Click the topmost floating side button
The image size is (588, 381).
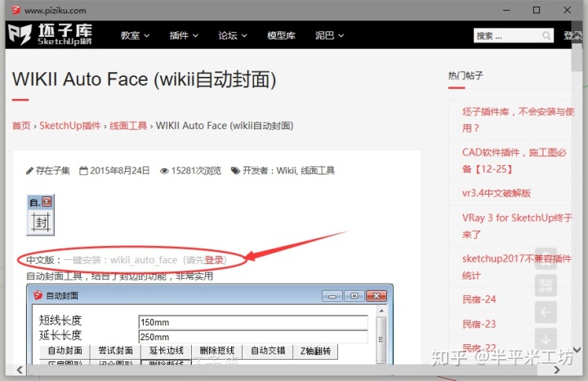click(546, 258)
